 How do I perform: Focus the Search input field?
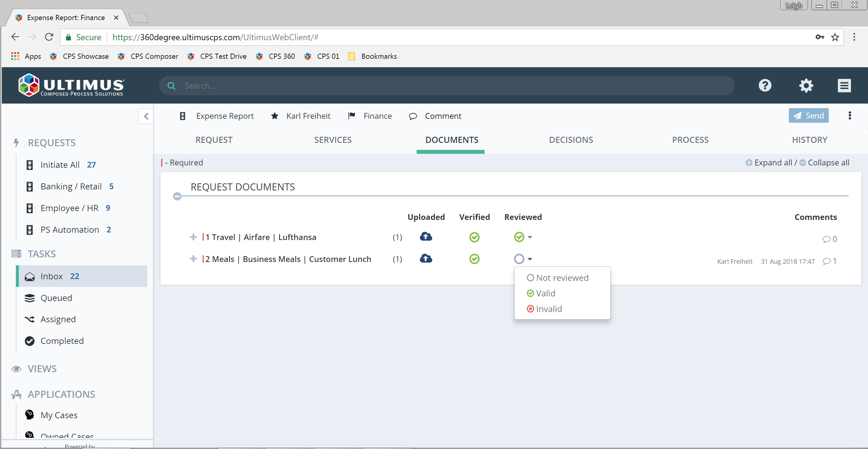446,86
